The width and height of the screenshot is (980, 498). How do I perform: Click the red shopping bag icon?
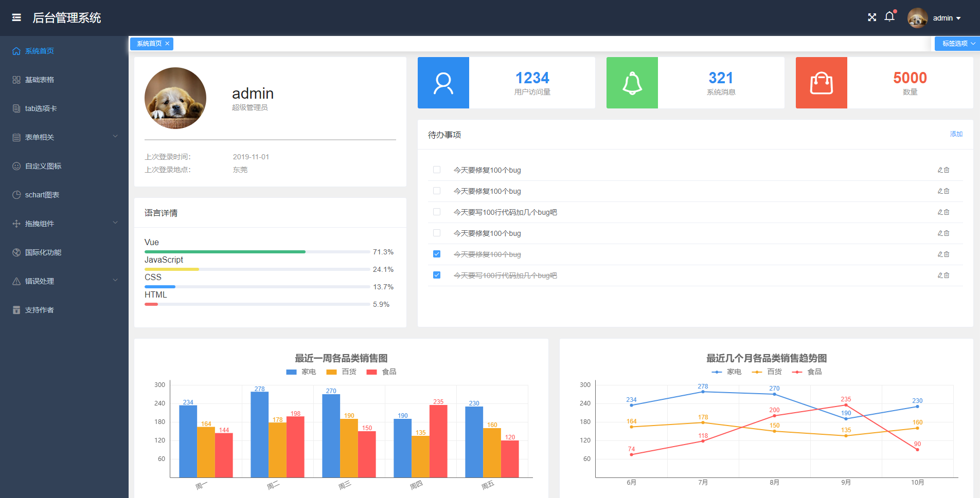(x=822, y=83)
